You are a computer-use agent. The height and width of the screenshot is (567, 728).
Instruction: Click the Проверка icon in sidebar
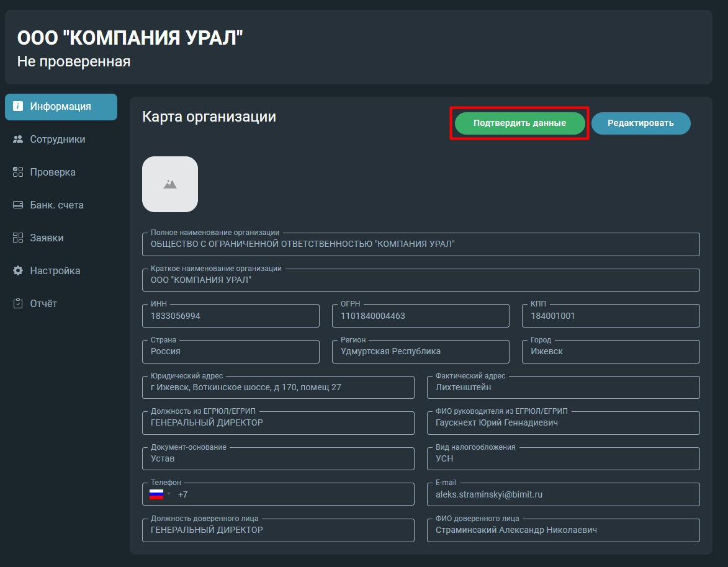[18, 172]
